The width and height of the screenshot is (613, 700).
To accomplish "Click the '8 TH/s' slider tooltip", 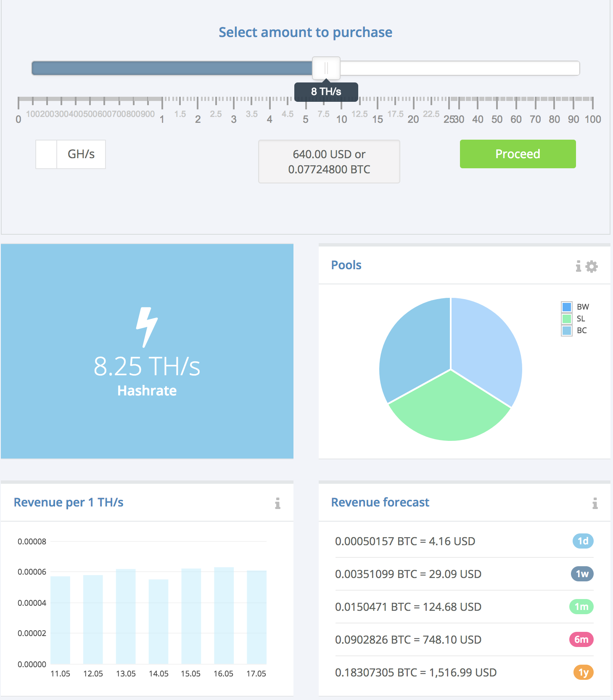I will (326, 92).
